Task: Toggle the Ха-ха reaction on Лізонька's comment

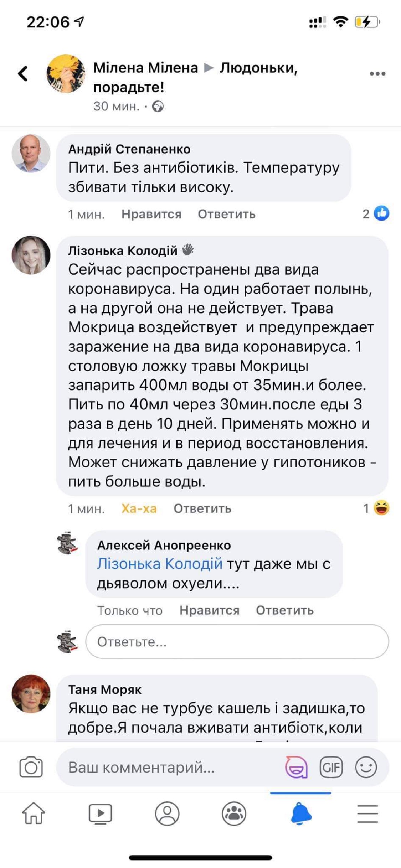Action: 139,508
